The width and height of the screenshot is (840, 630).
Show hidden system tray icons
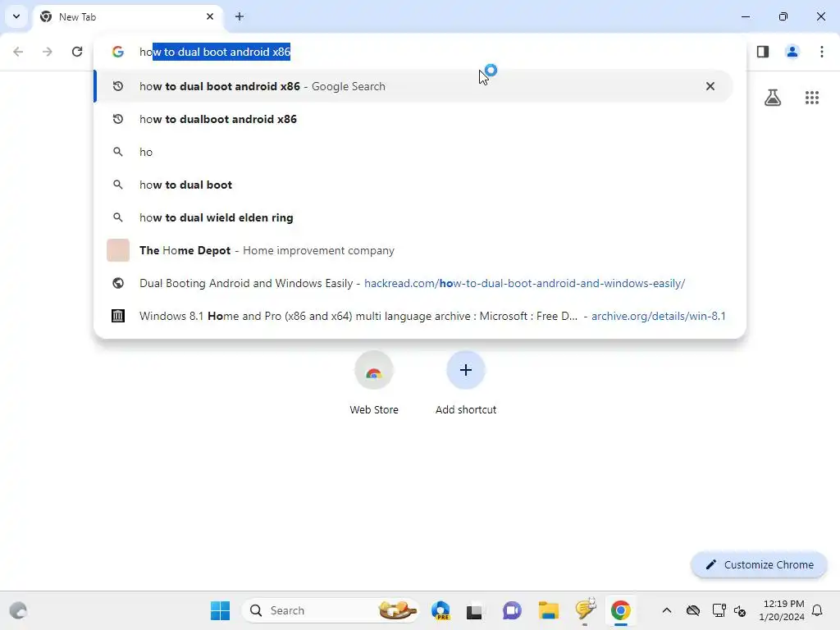click(x=667, y=610)
